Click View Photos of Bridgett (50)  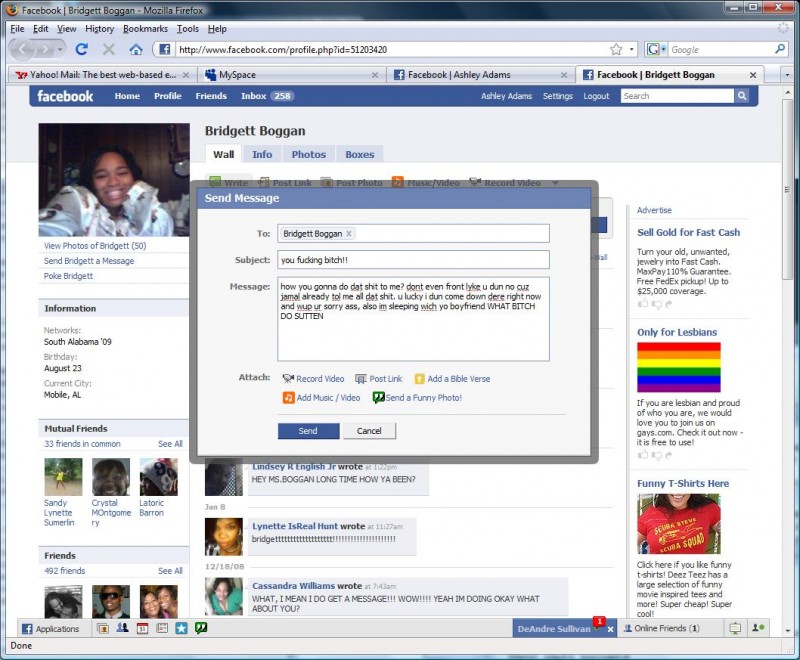point(95,246)
